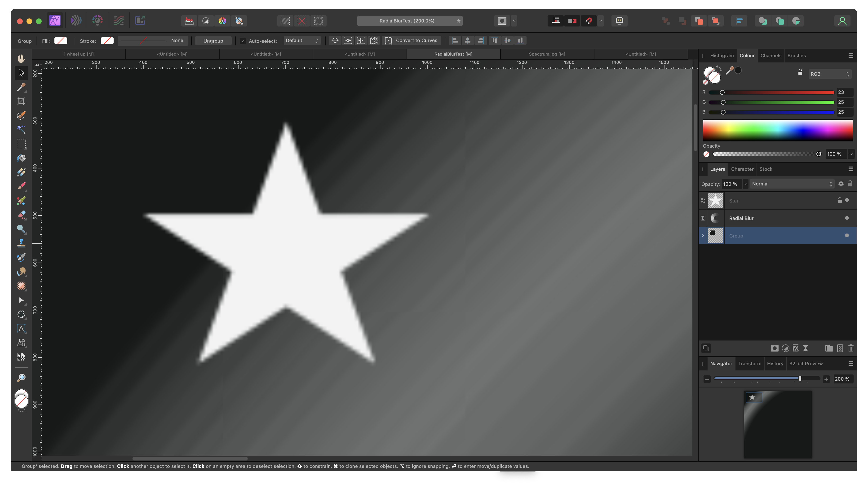Select the Paint Brush tool

[x=21, y=186]
